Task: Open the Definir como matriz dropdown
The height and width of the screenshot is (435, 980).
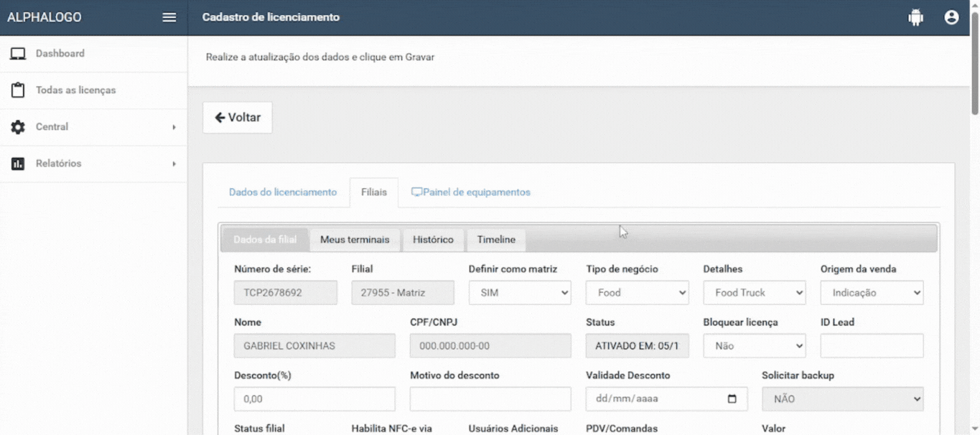Action: tap(520, 293)
